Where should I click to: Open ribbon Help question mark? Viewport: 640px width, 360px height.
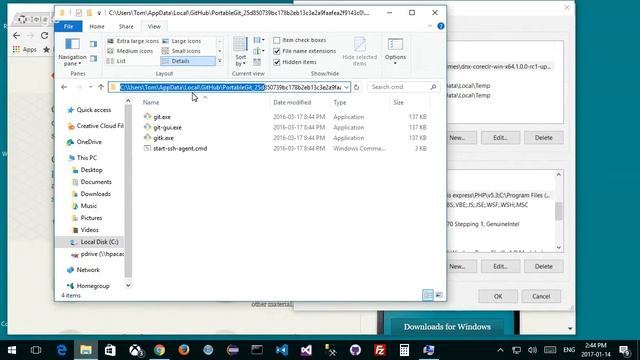pos(441,26)
